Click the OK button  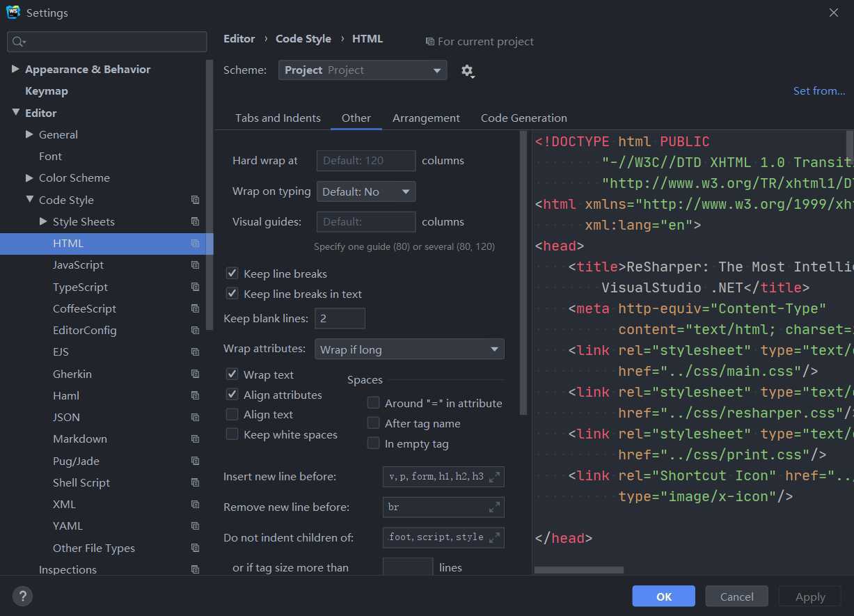coord(664,597)
